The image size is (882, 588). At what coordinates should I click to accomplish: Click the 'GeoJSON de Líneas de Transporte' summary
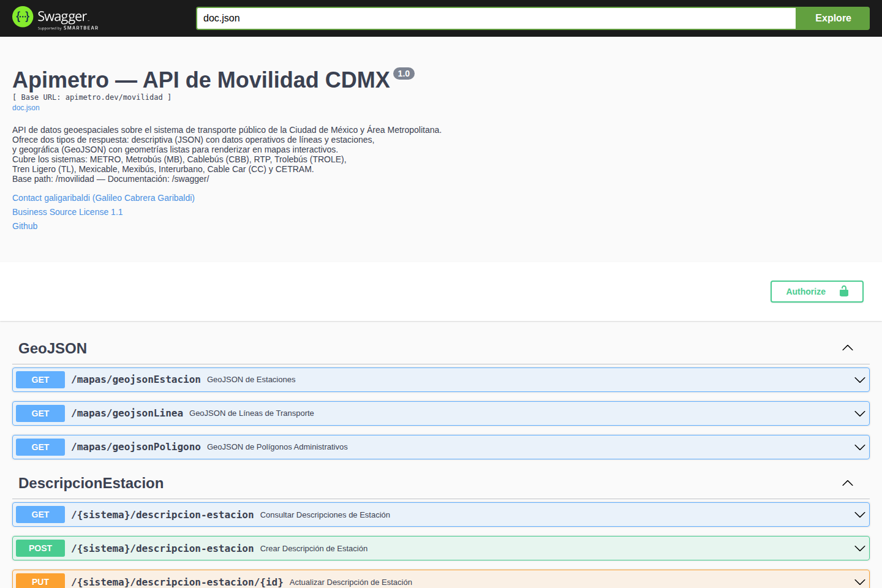point(252,413)
